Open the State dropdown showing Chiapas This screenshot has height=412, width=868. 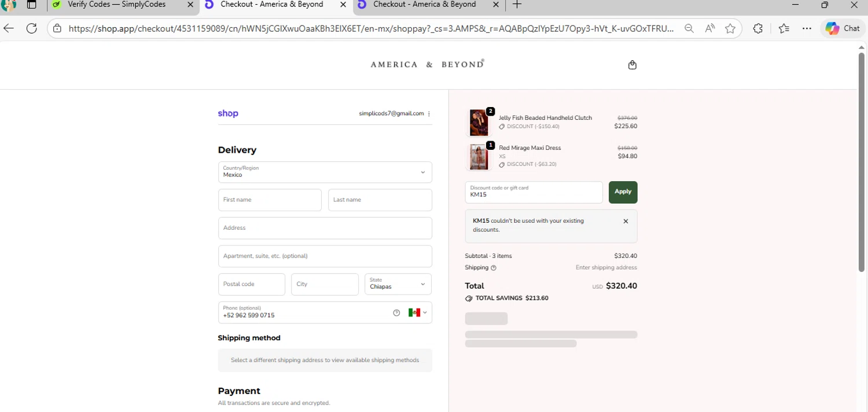[x=398, y=284]
